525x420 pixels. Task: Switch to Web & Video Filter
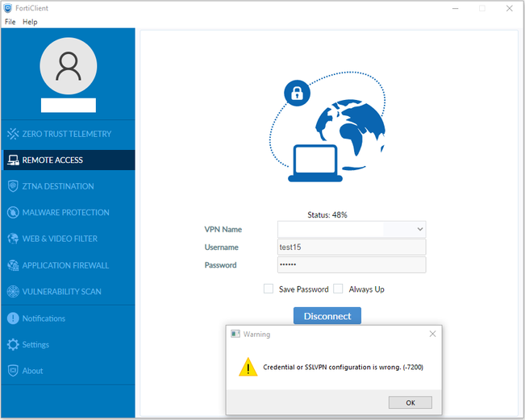(x=69, y=239)
